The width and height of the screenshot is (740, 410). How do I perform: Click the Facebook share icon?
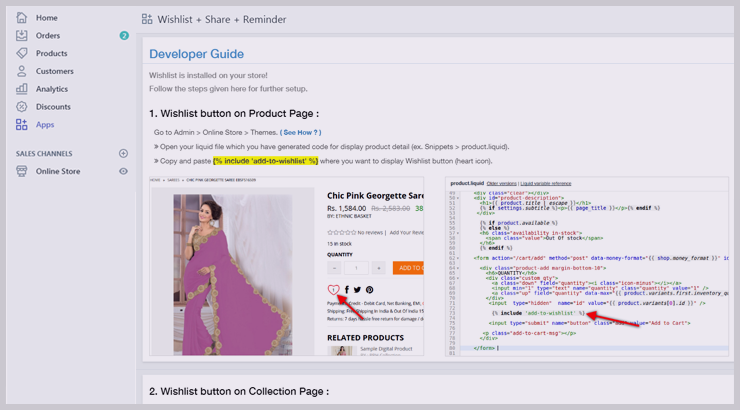[x=347, y=290]
